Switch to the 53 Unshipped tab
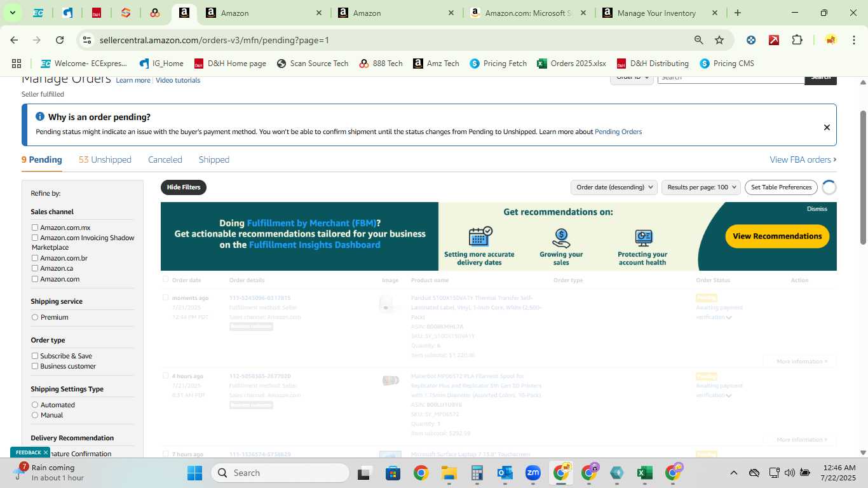Image resolution: width=868 pixels, height=488 pixels. [x=105, y=159]
